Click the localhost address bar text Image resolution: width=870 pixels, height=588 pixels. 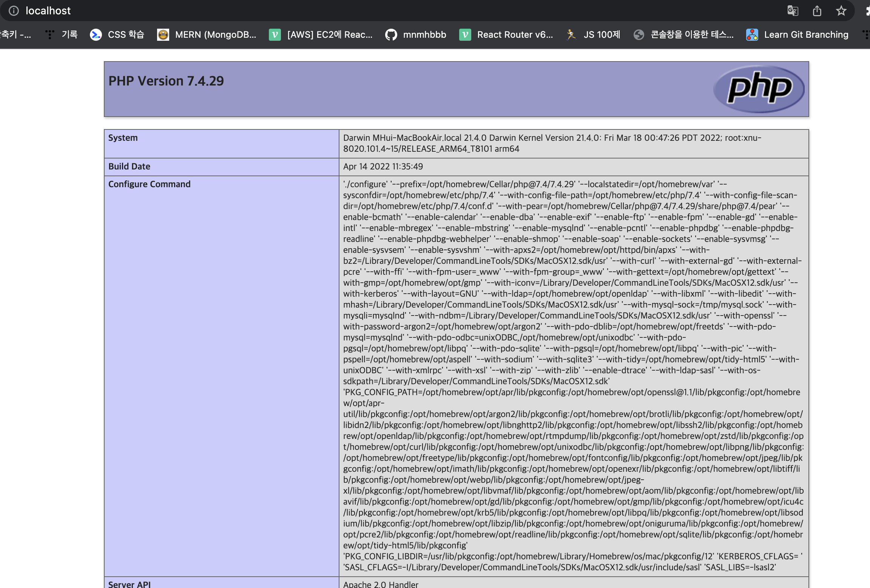click(48, 11)
